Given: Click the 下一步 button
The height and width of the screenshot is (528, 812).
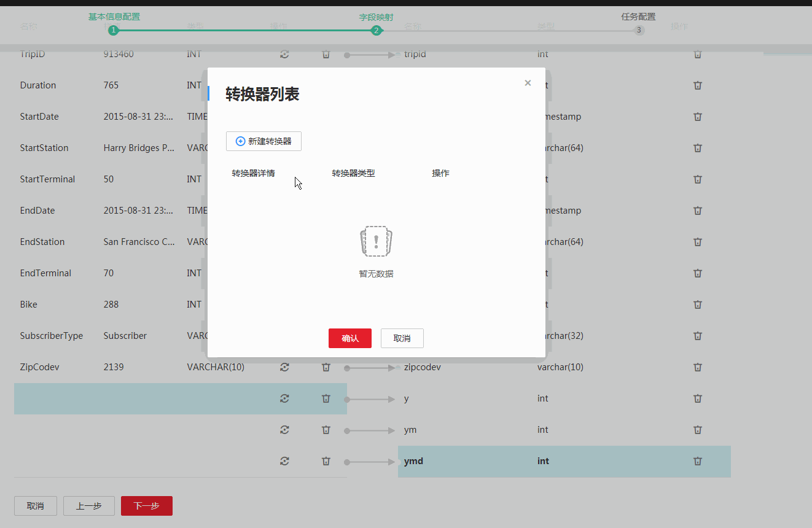Looking at the screenshot, I should tap(146, 505).
